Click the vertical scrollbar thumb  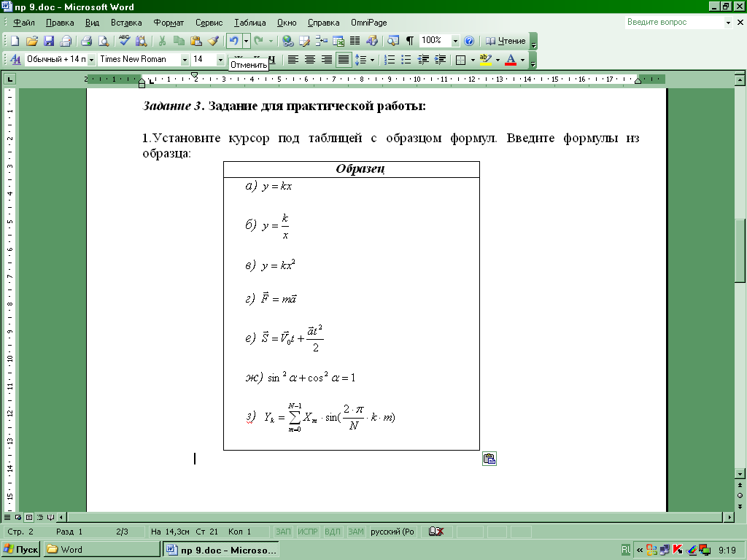pos(740,251)
